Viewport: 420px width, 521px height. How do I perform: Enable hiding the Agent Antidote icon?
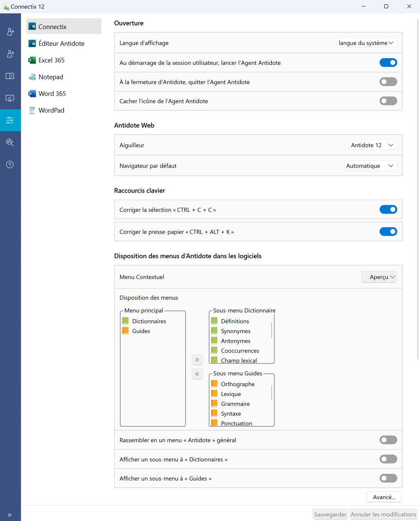(x=388, y=101)
